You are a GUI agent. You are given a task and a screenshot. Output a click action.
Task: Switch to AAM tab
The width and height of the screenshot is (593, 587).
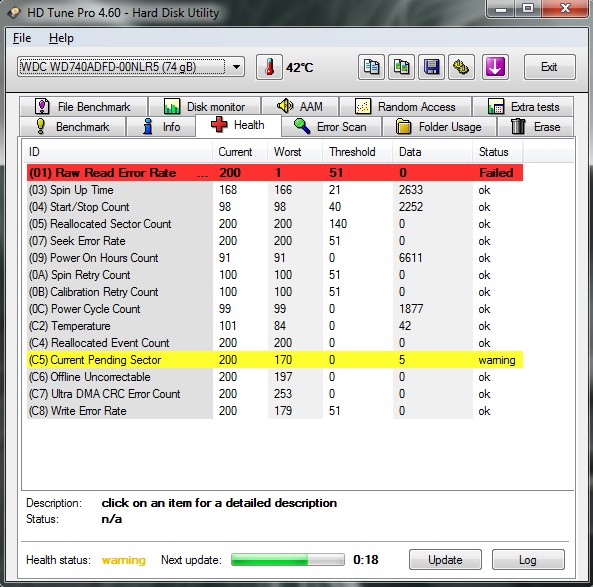point(300,107)
